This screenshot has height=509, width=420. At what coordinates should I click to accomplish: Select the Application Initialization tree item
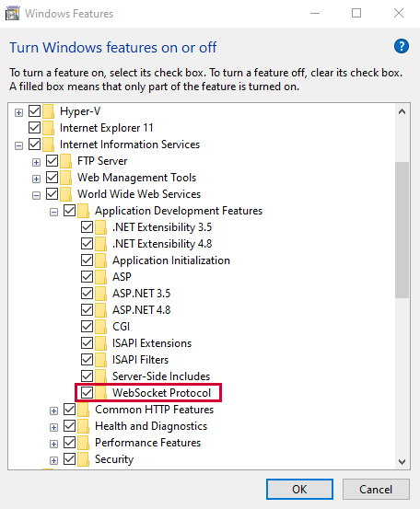[x=171, y=260]
